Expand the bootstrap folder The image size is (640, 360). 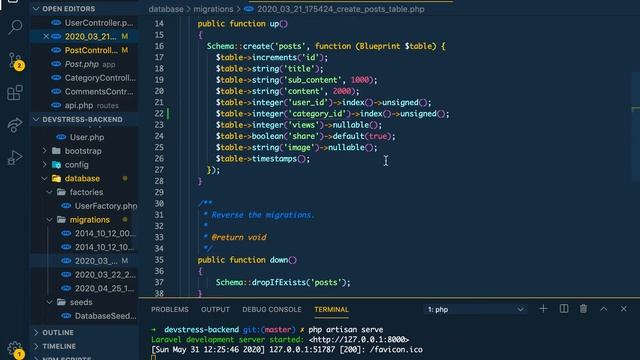point(84,151)
